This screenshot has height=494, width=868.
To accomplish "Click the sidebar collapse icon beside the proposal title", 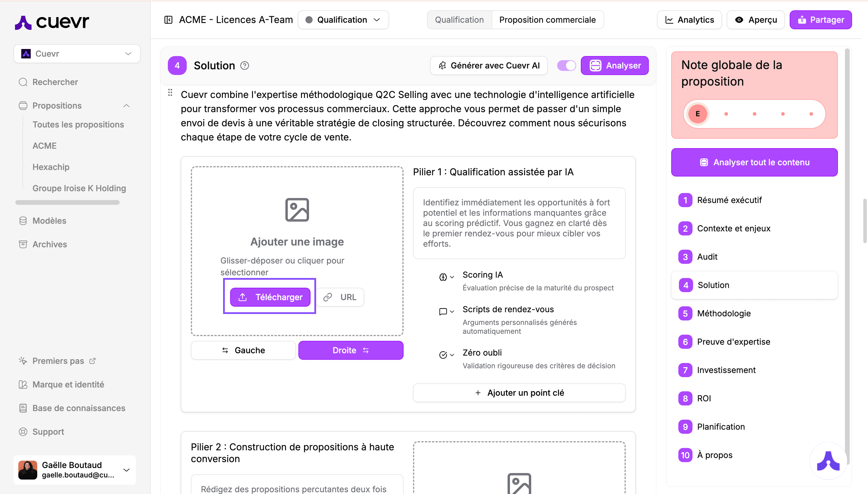I will pos(168,20).
